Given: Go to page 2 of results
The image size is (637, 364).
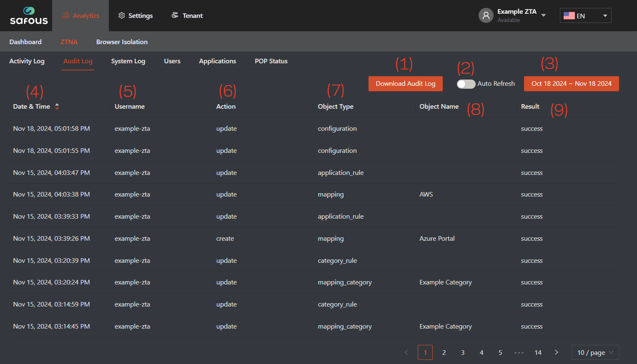Looking at the screenshot, I should (444, 352).
